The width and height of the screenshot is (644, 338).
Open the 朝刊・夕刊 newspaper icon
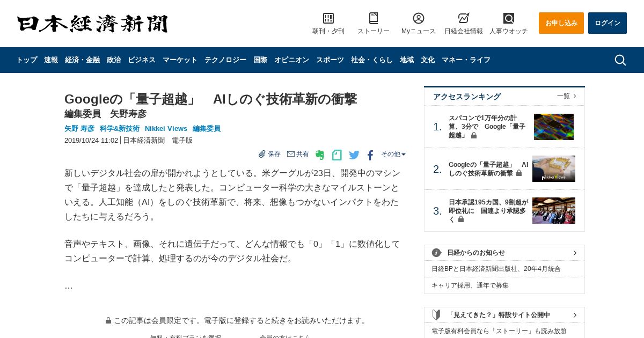pos(328,18)
